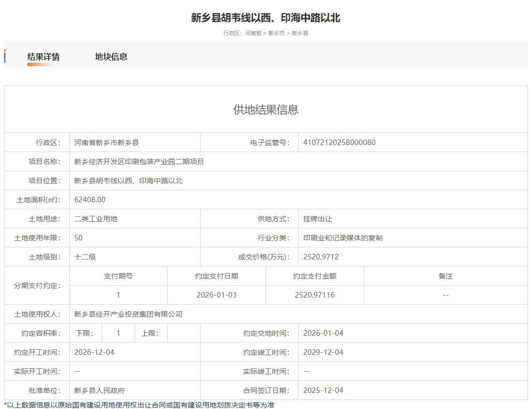Click 新乡县 in the breadcrumb
This screenshot has width=532, height=409.
300,33
